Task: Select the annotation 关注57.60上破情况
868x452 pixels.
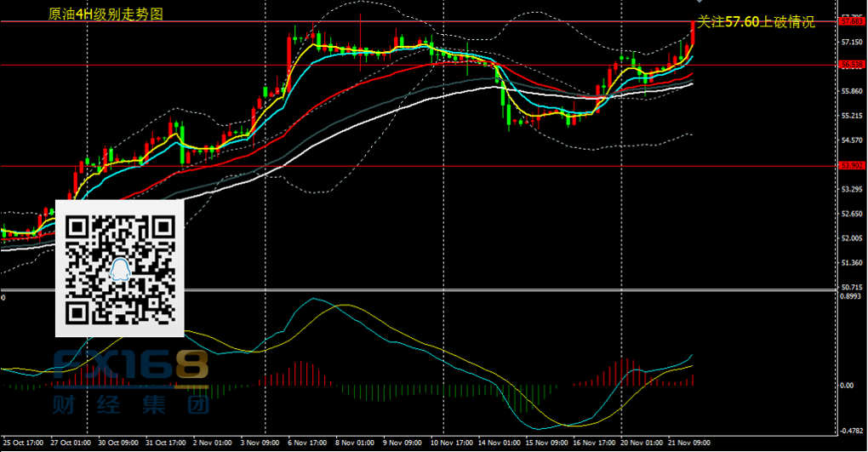Action: click(756, 23)
